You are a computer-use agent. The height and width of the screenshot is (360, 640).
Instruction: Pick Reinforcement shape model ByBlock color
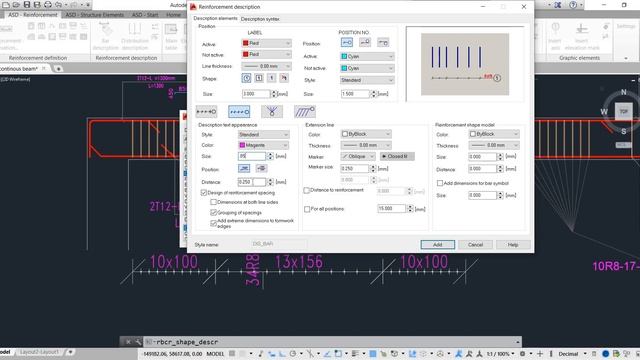coord(494,134)
